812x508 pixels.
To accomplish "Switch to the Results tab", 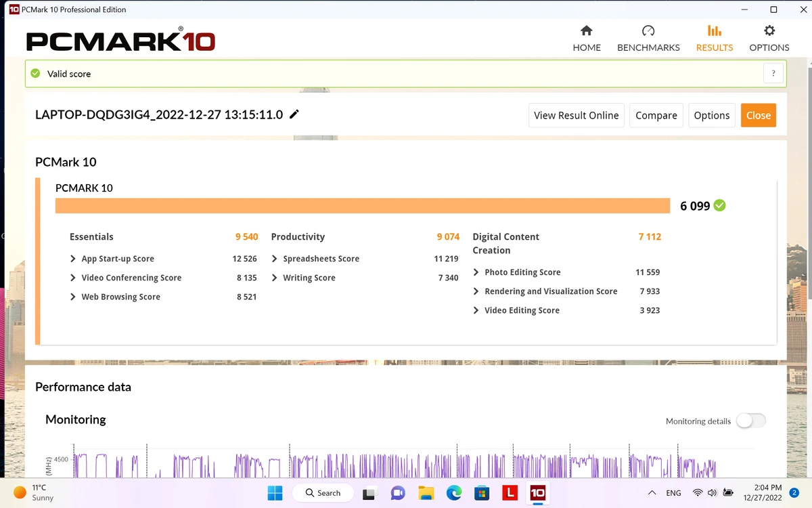I will 715,39.
